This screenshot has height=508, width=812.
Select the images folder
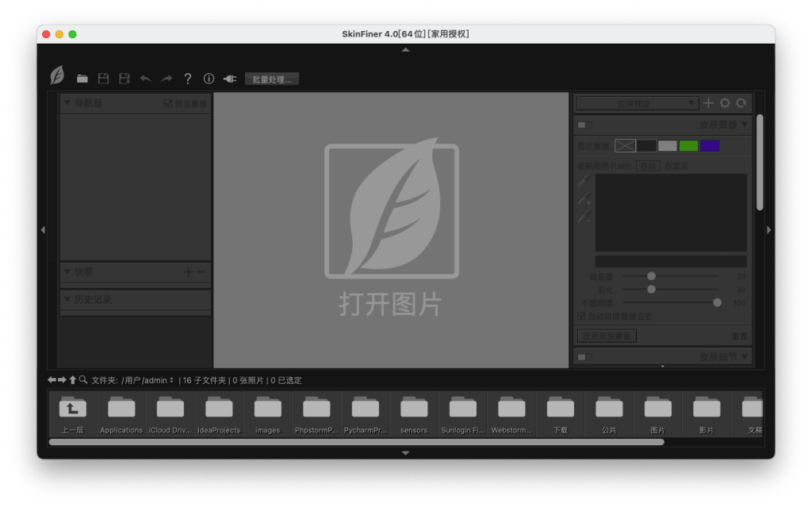(267, 414)
